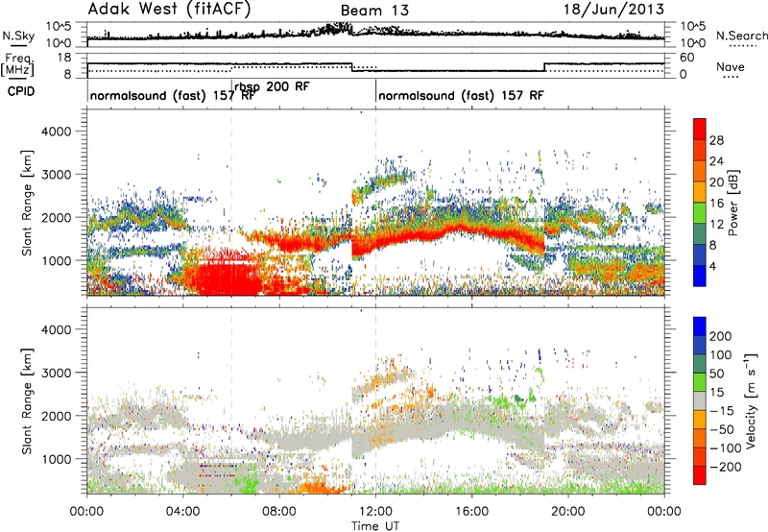Pick blue top segment of Velocity colorbar

700,326
